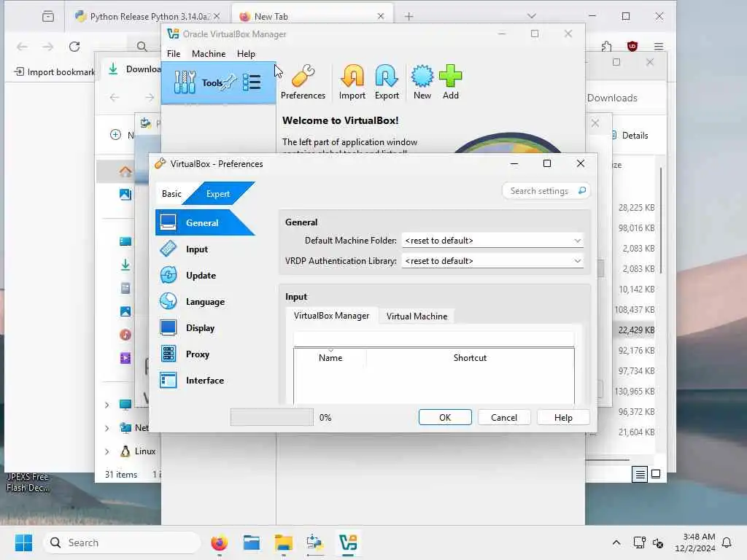Switch to the Virtual Machine input tab

coord(417,316)
